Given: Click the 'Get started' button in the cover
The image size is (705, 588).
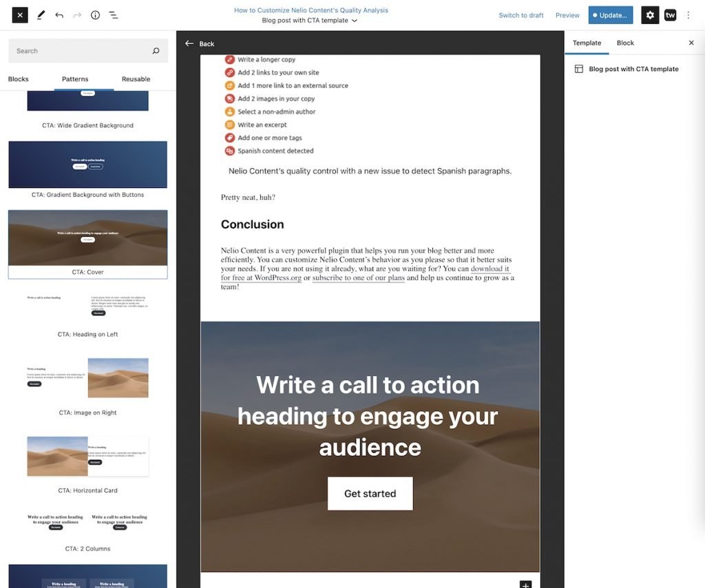Looking at the screenshot, I should point(370,494).
